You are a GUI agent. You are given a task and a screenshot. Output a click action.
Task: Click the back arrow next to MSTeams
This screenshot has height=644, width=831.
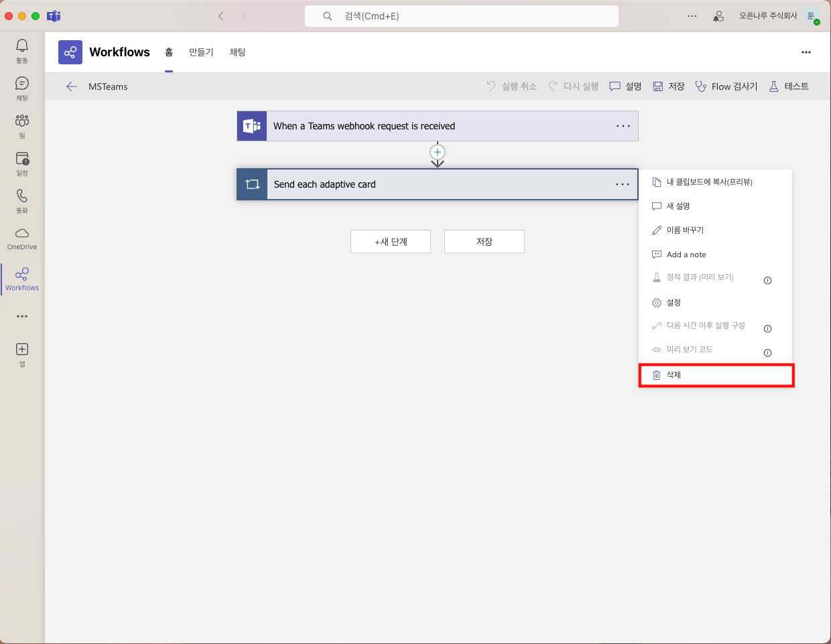[72, 86]
